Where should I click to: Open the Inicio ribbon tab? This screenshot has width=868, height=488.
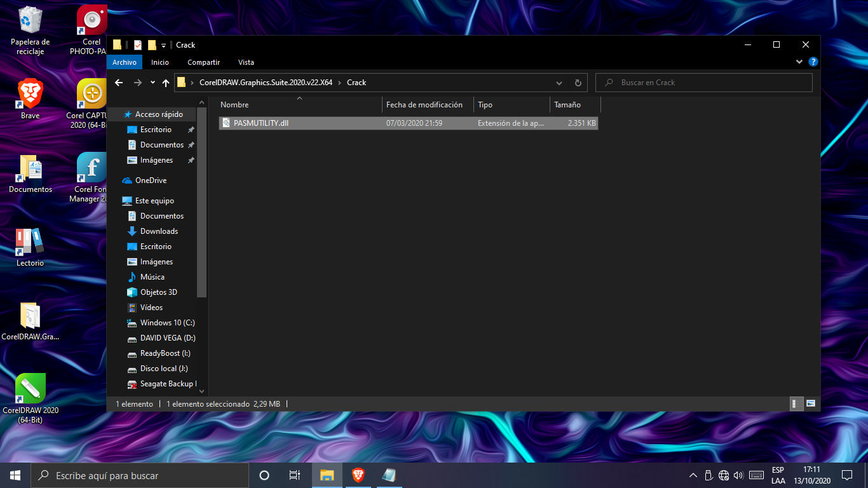click(160, 62)
